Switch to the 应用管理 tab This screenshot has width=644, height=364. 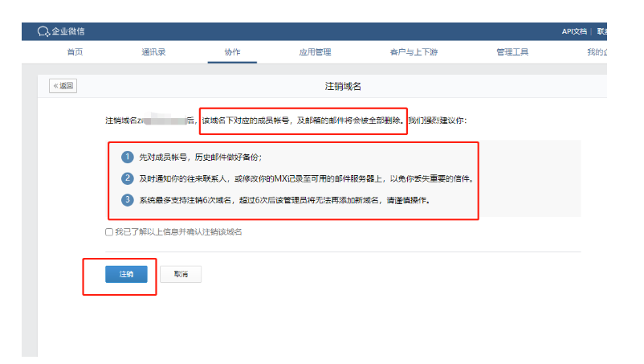[x=315, y=52]
